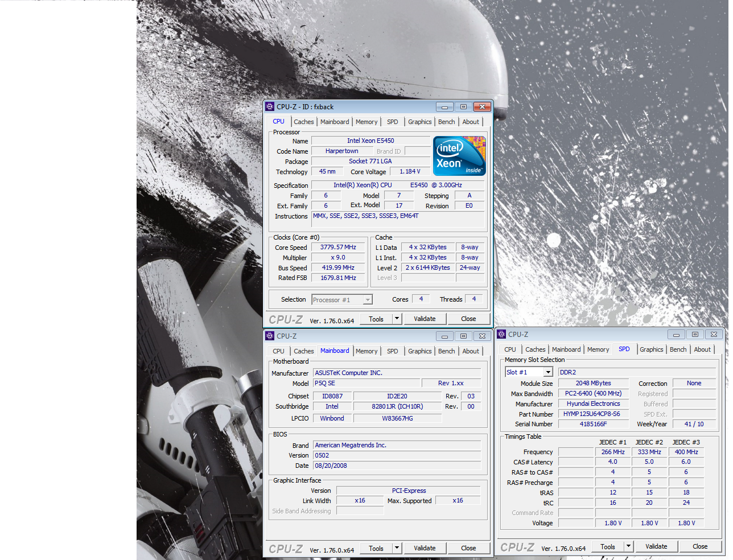Image resolution: width=733 pixels, height=560 pixels.
Task: Click the Tools button in the SPD window
Action: [x=608, y=546]
